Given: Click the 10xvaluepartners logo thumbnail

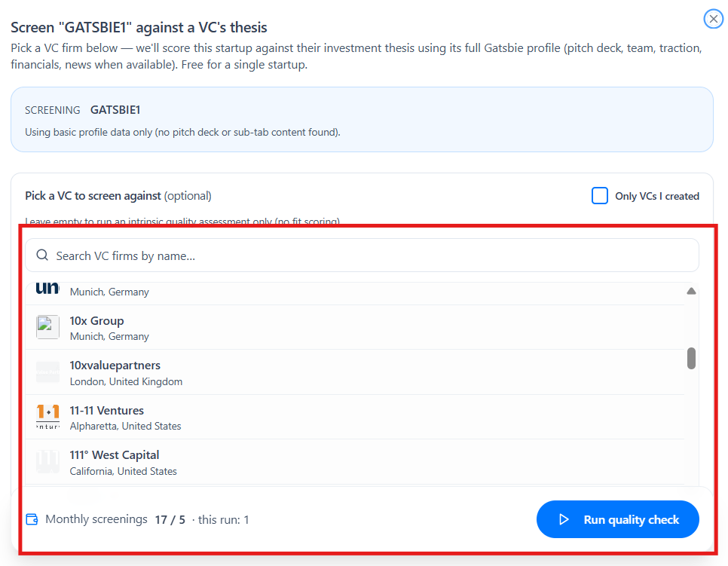Looking at the screenshot, I should [x=47, y=372].
